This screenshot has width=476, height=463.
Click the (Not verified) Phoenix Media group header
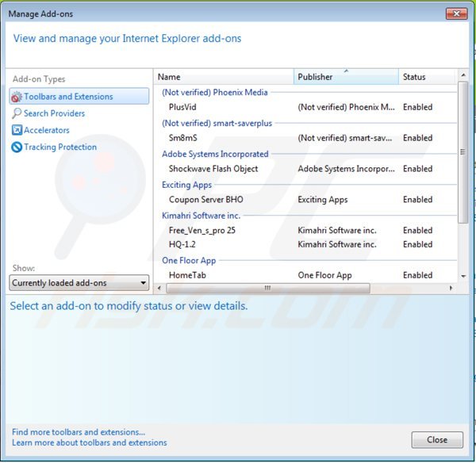(215, 92)
